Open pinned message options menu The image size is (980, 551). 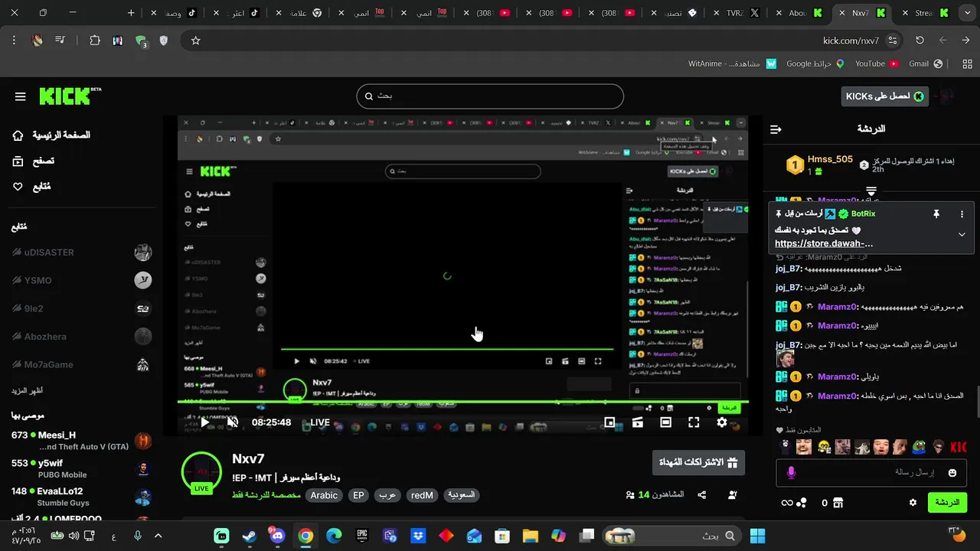[x=962, y=214]
